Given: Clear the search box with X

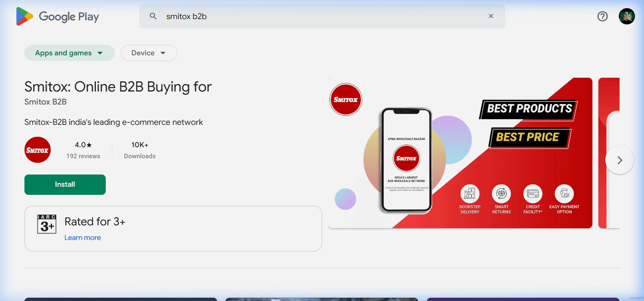Looking at the screenshot, I should (491, 16).
